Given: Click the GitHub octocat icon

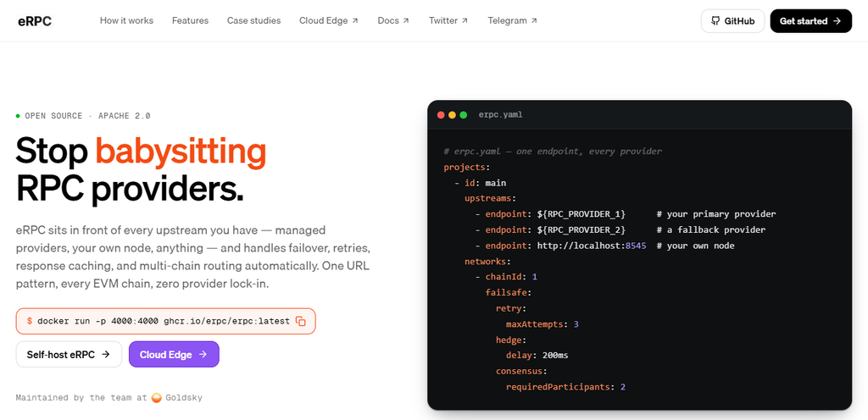Looking at the screenshot, I should (715, 21).
